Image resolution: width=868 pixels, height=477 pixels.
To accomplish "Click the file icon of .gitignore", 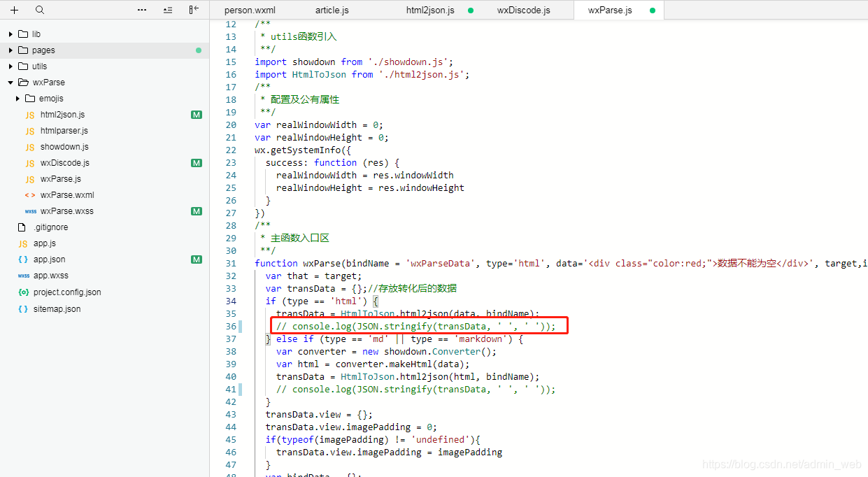I will coord(22,227).
